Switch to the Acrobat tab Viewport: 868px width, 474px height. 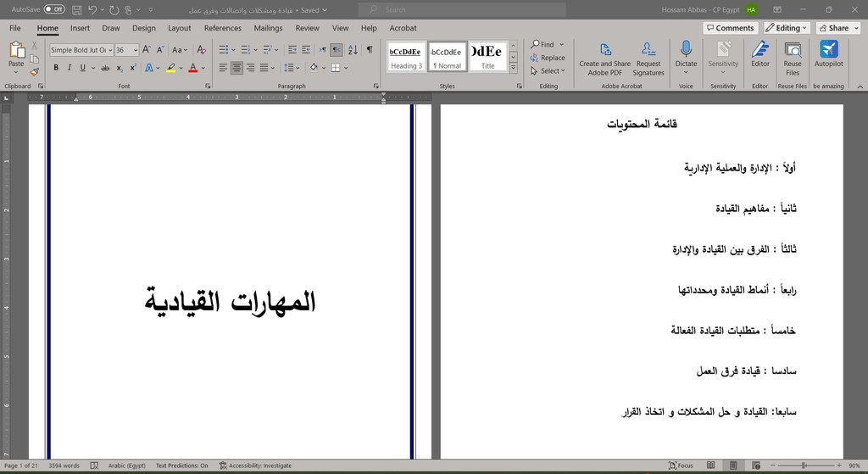pyautogui.click(x=403, y=28)
